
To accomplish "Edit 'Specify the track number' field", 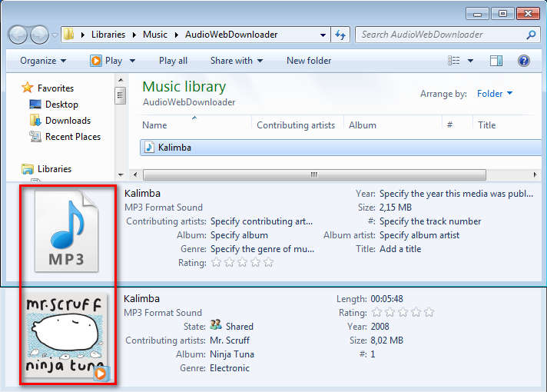I will pos(430,221).
